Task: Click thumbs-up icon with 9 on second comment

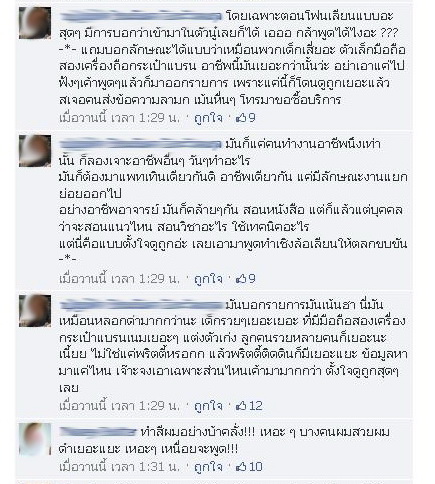Action: pyautogui.click(x=245, y=279)
